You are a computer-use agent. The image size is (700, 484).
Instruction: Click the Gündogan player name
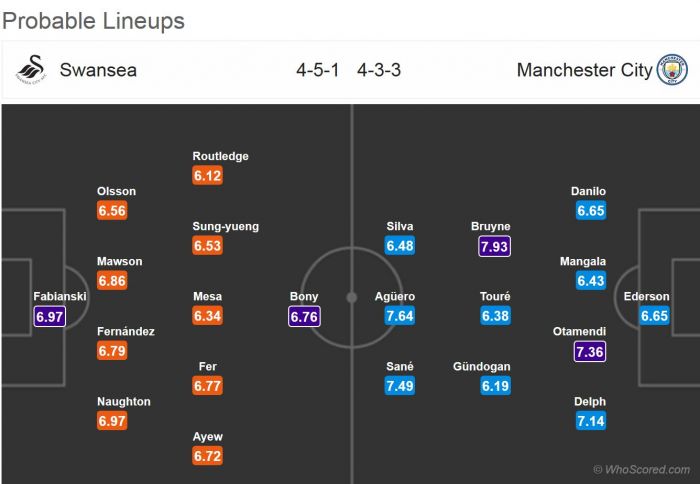pos(481,367)
